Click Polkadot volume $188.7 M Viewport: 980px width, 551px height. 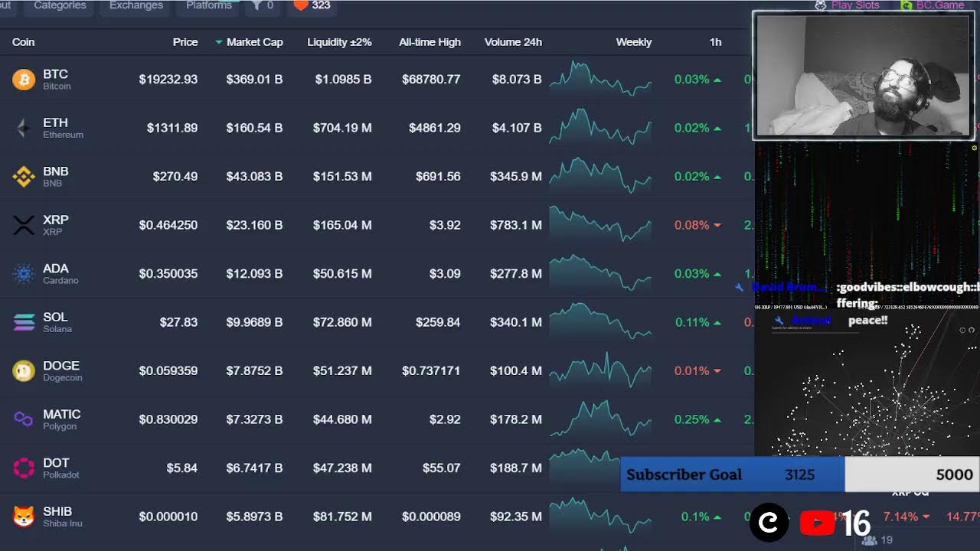[x=516, y=468]
